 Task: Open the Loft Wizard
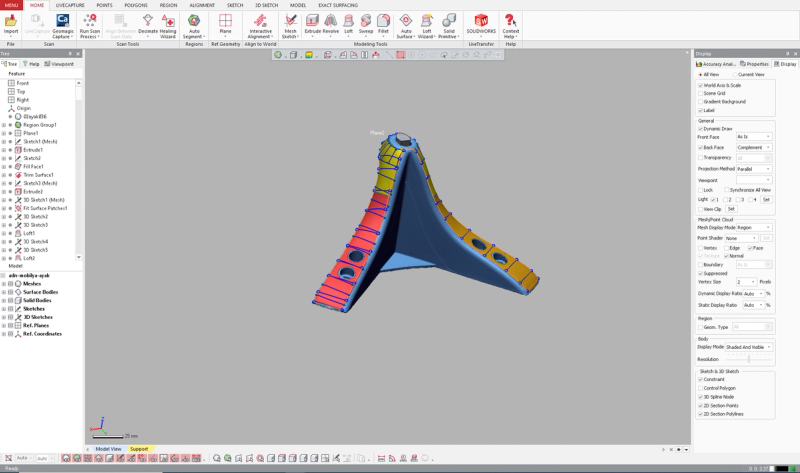pos(426,26)
